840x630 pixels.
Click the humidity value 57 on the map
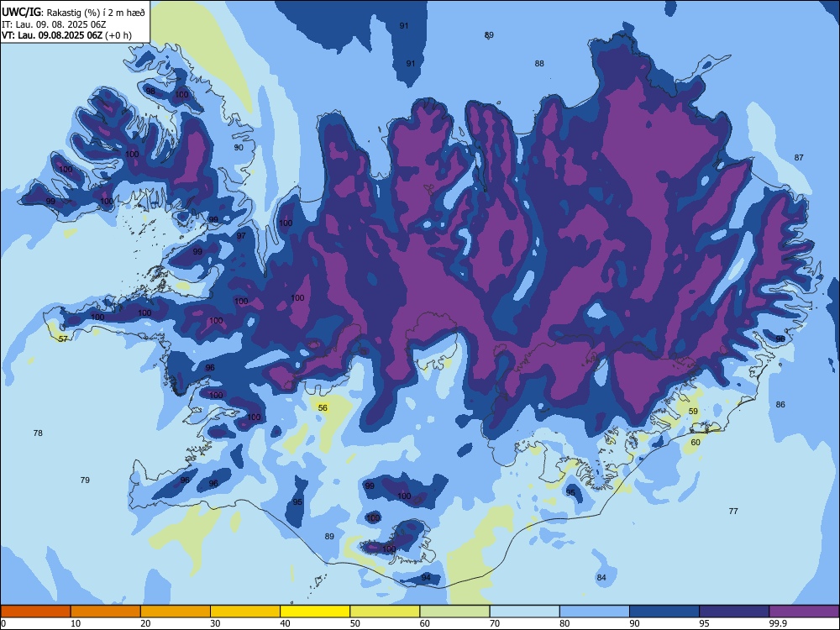(63, 339)
